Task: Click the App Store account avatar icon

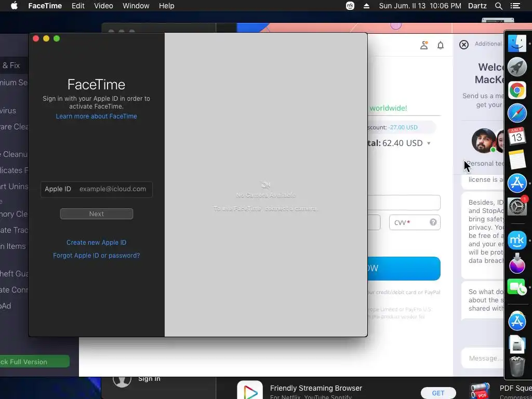Action: point(122,381)
